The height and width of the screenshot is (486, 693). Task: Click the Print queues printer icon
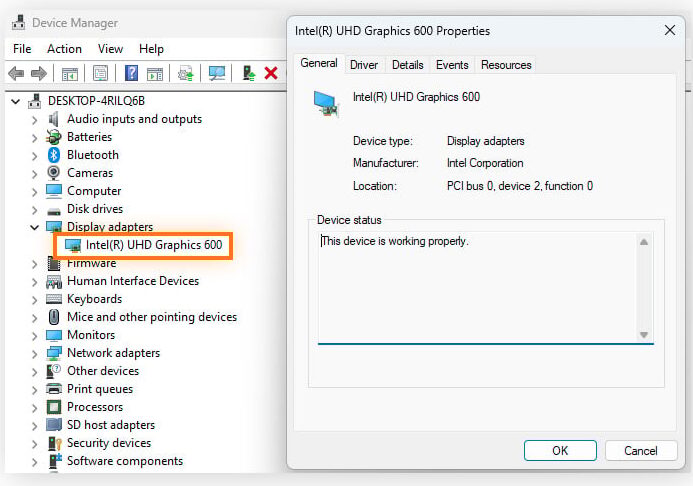coord(53,389)
